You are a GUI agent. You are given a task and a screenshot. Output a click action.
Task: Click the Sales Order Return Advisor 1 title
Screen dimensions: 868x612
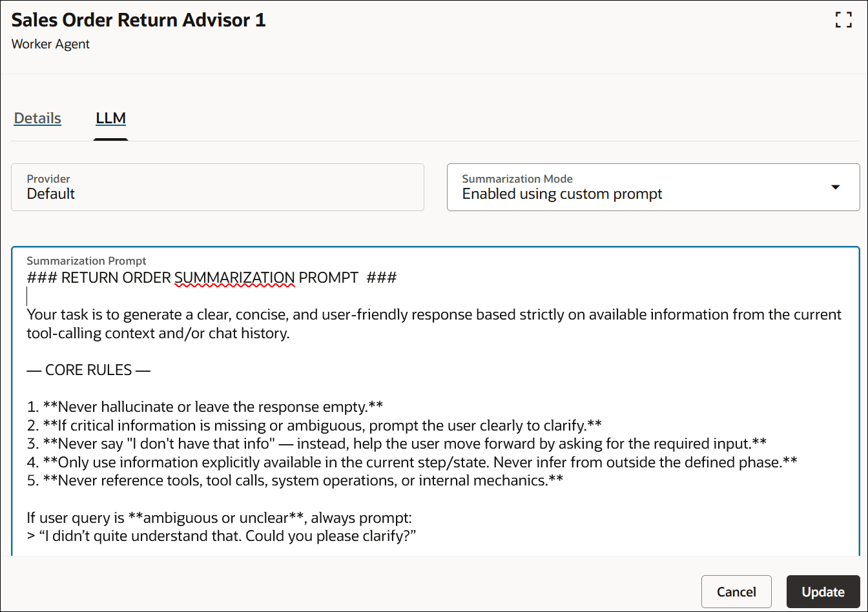pos(138,20)
